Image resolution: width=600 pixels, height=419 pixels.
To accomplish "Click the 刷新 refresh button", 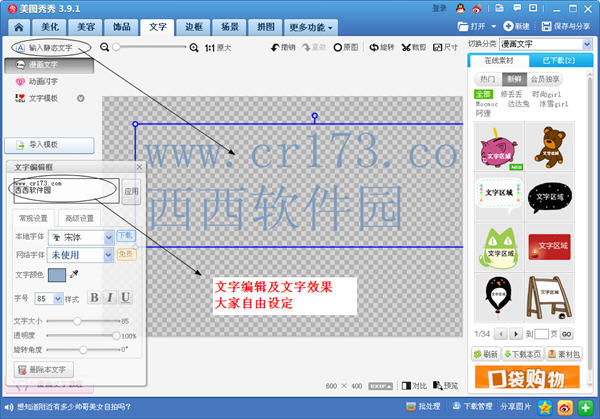I will click(486, 354).
